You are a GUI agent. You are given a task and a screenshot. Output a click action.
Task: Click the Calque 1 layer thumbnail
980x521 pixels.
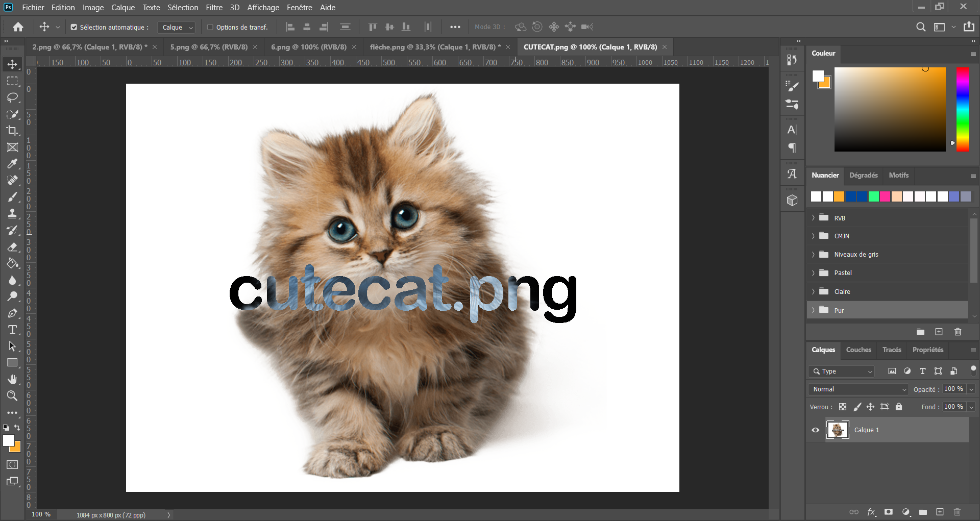838,430
